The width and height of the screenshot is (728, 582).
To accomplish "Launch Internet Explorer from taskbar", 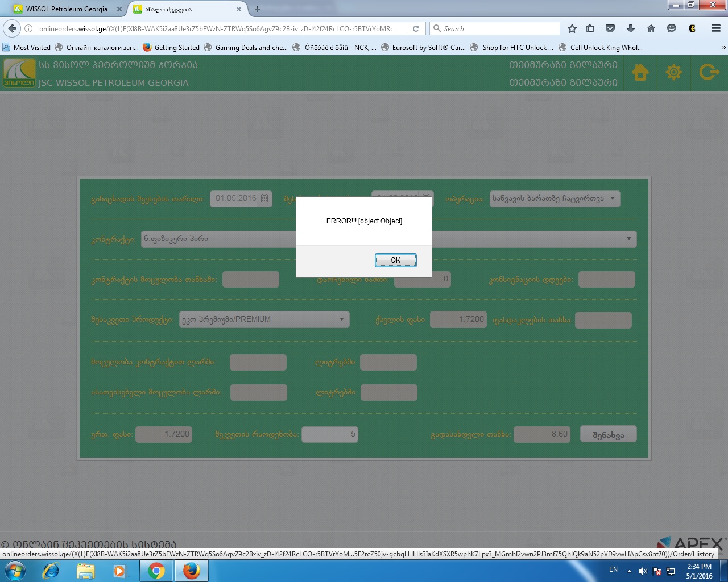I will [51, 571].
